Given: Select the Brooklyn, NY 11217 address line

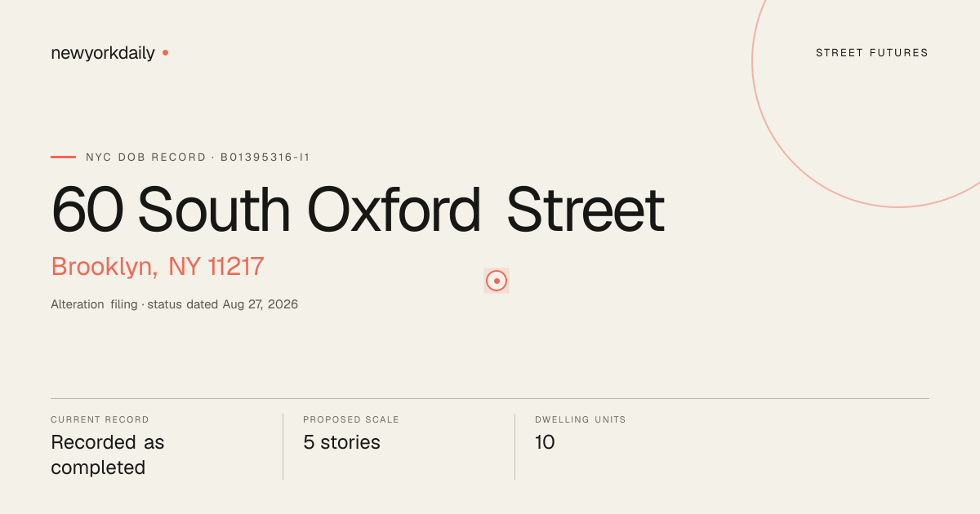Looking at the screenshot, I should point(158,267).
